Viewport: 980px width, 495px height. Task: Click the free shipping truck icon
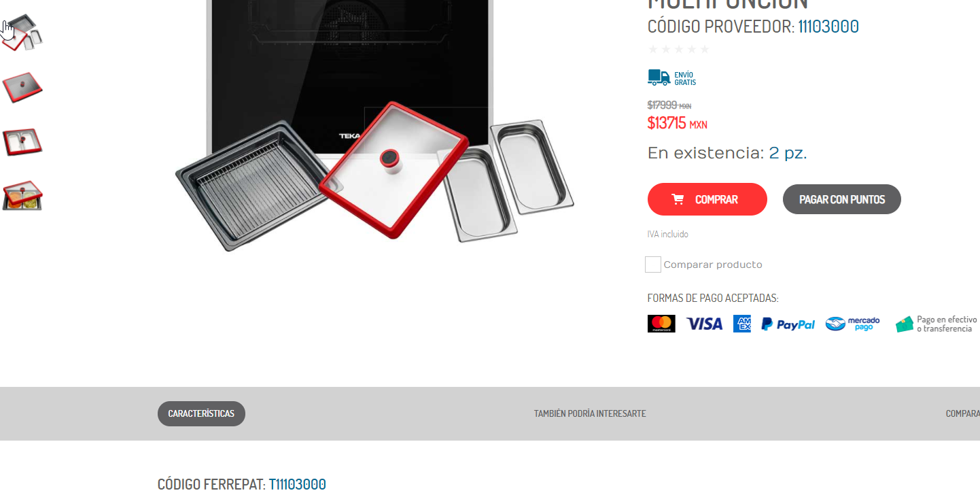pyautogui.click(x=659, y=78)
